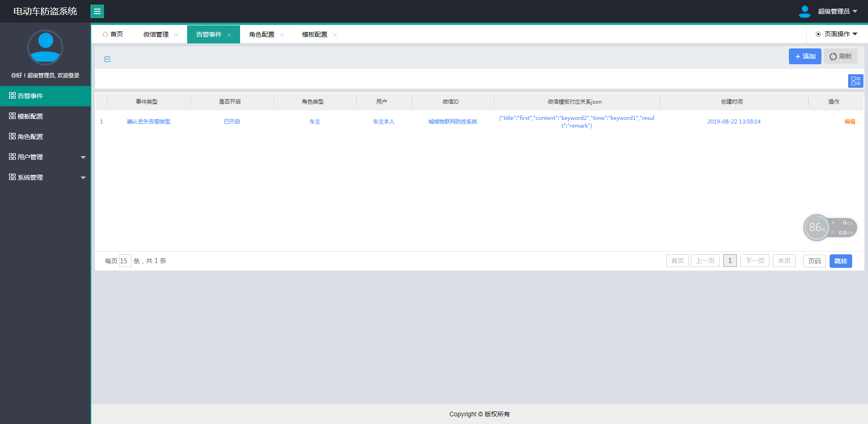Click the 车主本人 user cell
The image size is (868, 424).
[384, 122]
